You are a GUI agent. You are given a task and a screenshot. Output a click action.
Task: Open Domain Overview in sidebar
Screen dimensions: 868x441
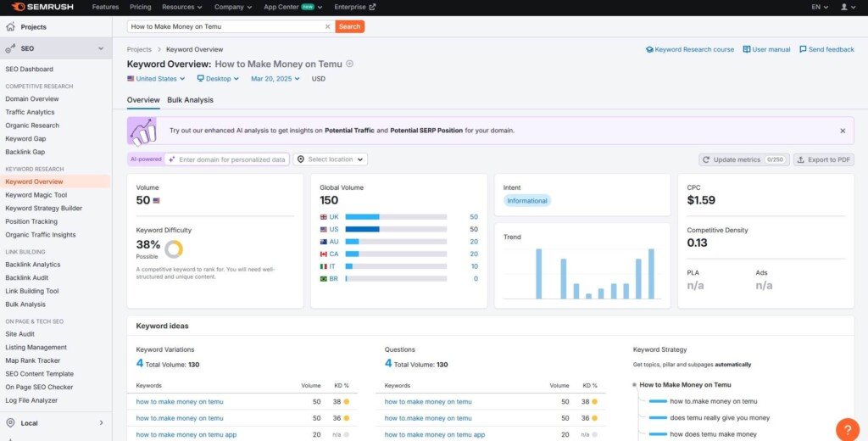point(32,98)
